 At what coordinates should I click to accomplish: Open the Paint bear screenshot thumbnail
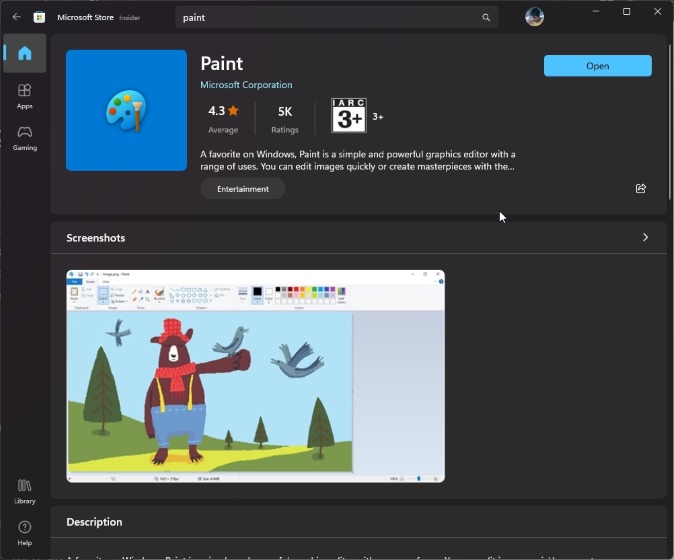255,376
